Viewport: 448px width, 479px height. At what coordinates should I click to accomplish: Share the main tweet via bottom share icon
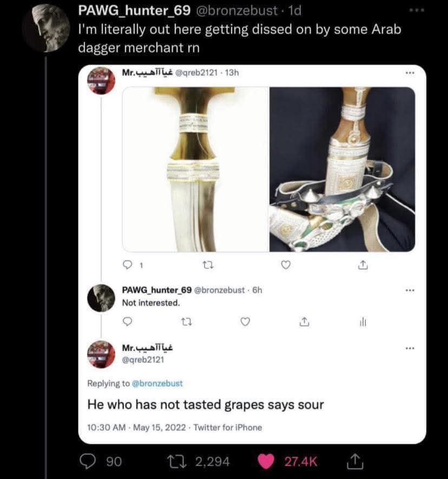click(x=350, y=461)
